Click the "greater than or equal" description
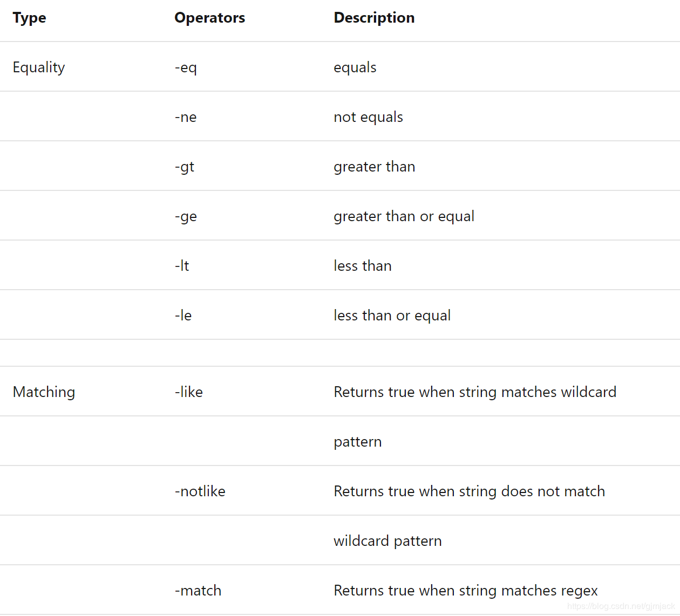The height and width of the screenshot is (616, 680). (x=404, y=216)
